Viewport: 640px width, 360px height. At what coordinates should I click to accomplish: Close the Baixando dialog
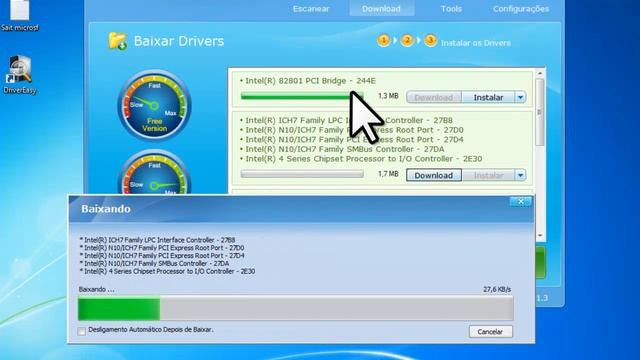[521, 202]
